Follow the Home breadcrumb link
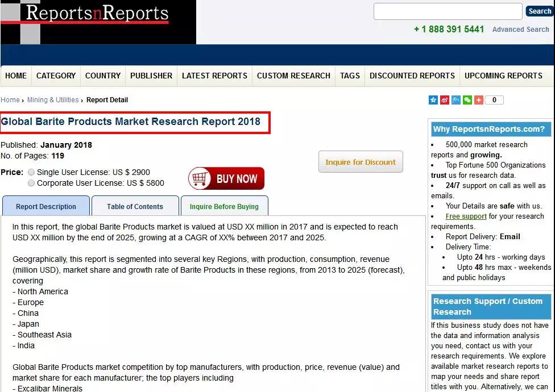The height and width of the screenshot is (392, 555). point(10,100)
